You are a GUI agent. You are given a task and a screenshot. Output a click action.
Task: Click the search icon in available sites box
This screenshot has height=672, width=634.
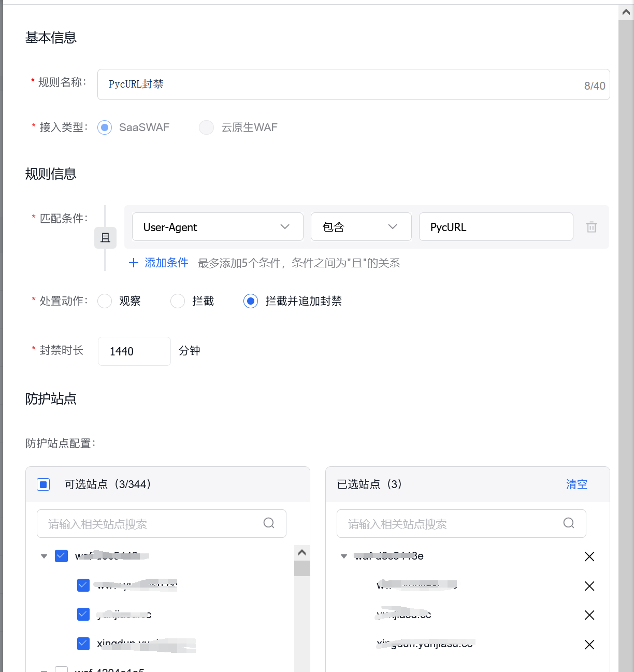click(x=269, y=523)
